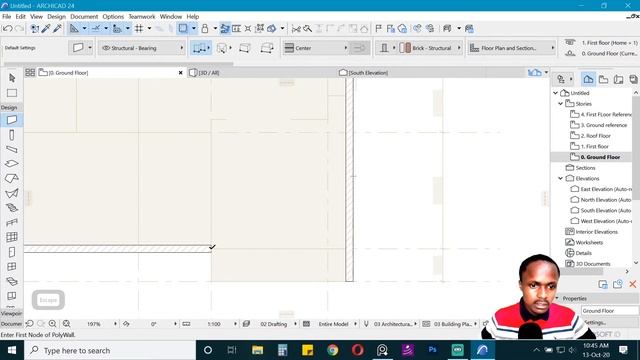The width and height of the screenshot is (640, 360).
Task: Open the File menu
Action: pos(7,17)
